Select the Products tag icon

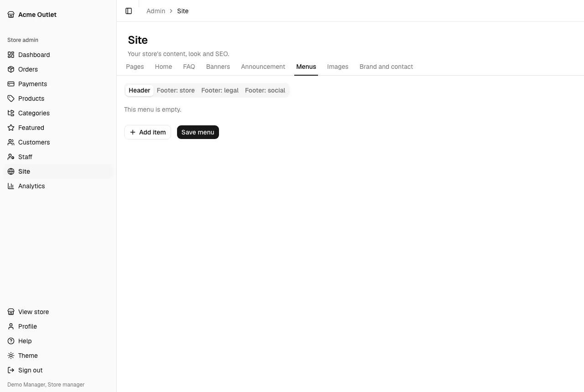point(11,98)
